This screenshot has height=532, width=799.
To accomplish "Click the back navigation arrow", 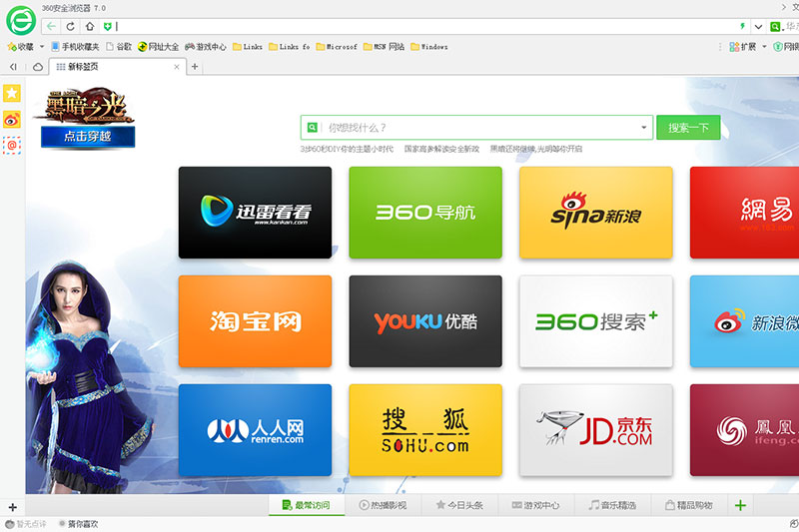I will point(51,26).
